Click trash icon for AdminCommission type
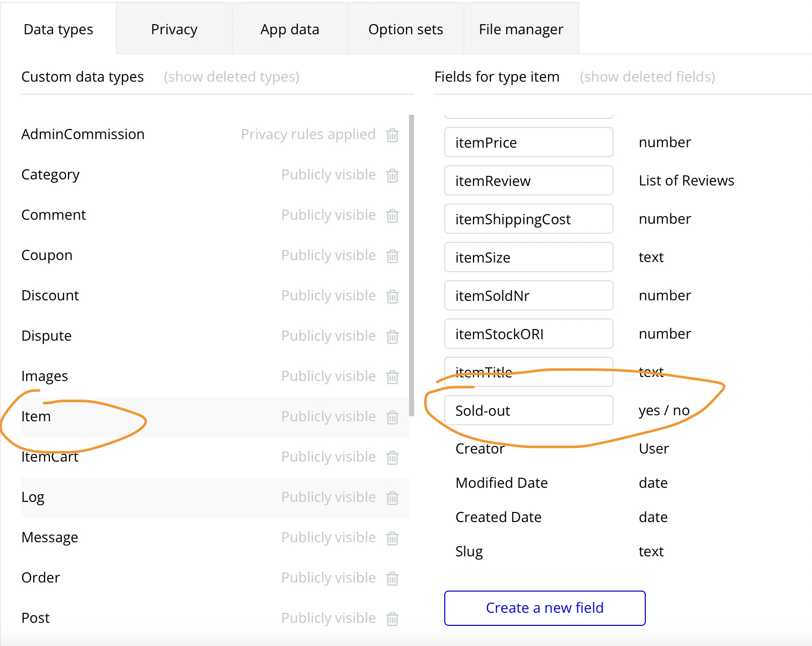Screen dimensions: 812x646 click(392, 135)
